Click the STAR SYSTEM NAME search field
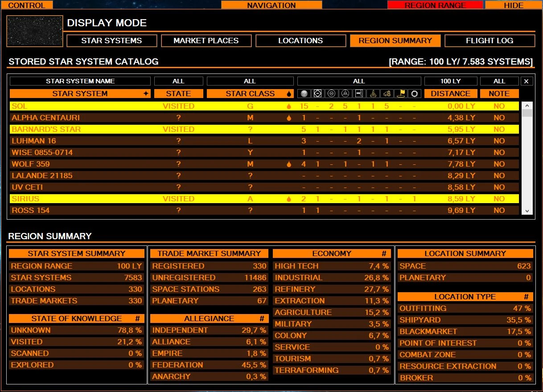Viewport: 543px width, 392px height. tap(80, 81)
